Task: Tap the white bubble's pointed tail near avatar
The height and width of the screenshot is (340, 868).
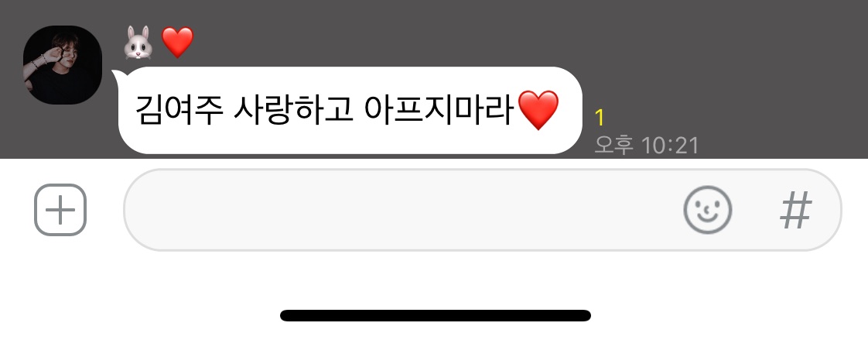Action: point(118,76)
